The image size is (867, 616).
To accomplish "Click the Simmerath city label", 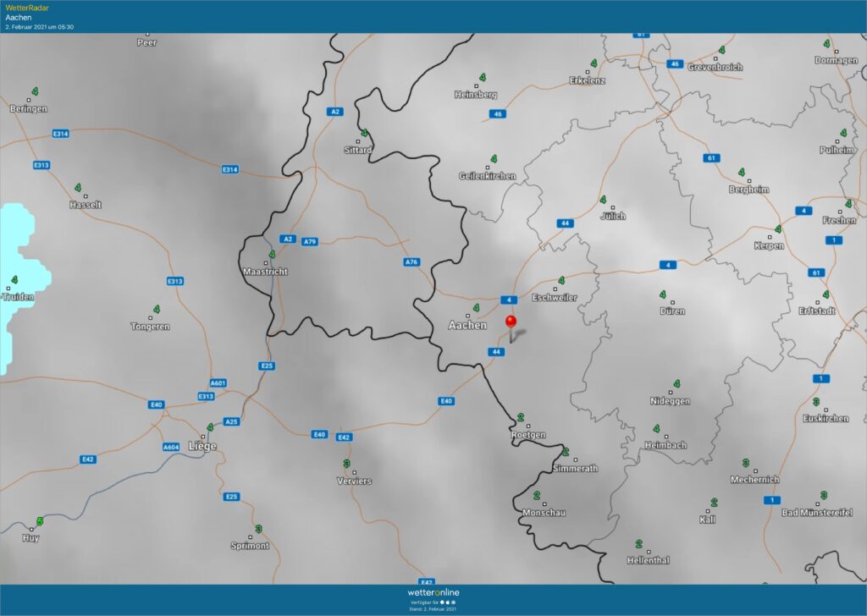I will [x=575, y=468].
